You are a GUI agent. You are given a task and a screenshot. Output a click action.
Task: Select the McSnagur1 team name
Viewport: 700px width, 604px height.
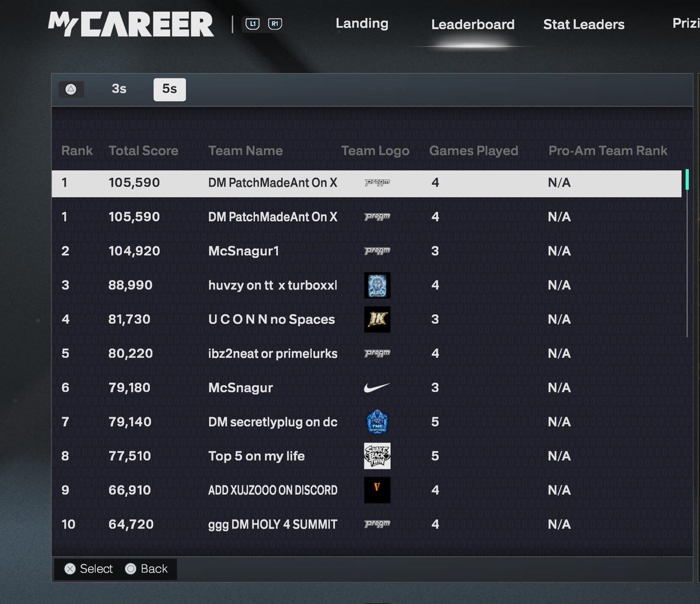[x=244, y=251]
